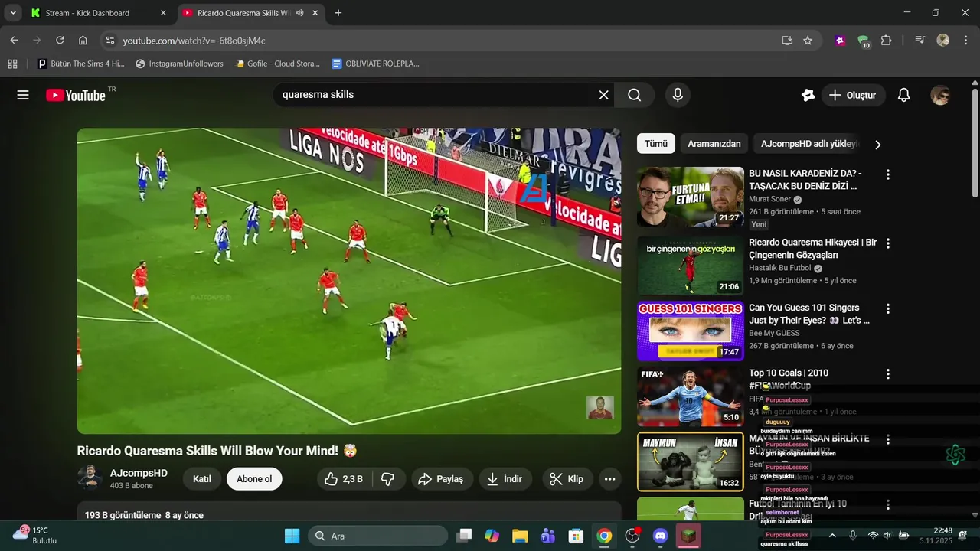The width and height of the screenshot is (980, 551).
Task: Open Ricardo Quaresma Hikayesi video thumbnail
Action: click(691, 266)
